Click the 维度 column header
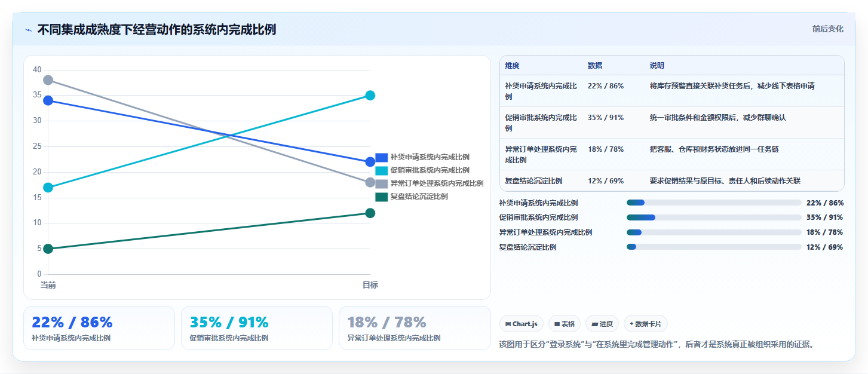This screenshot has width=868, height=374. point(512,66)
